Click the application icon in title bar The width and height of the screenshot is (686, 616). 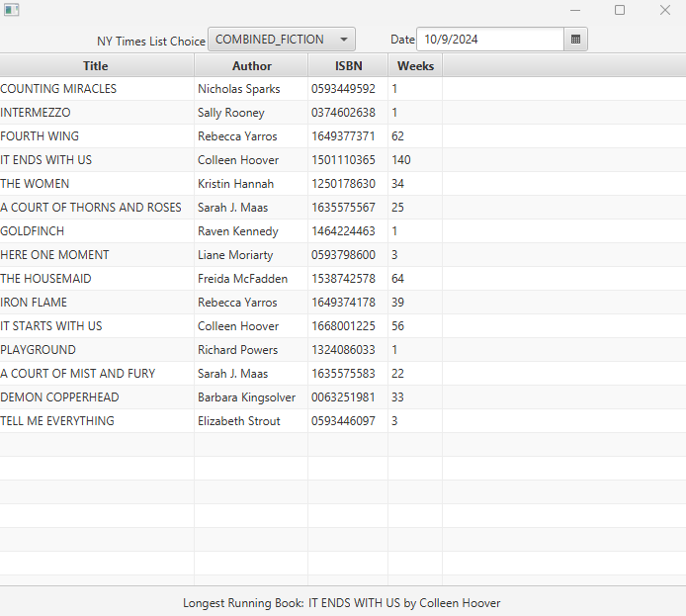[12, 10]
